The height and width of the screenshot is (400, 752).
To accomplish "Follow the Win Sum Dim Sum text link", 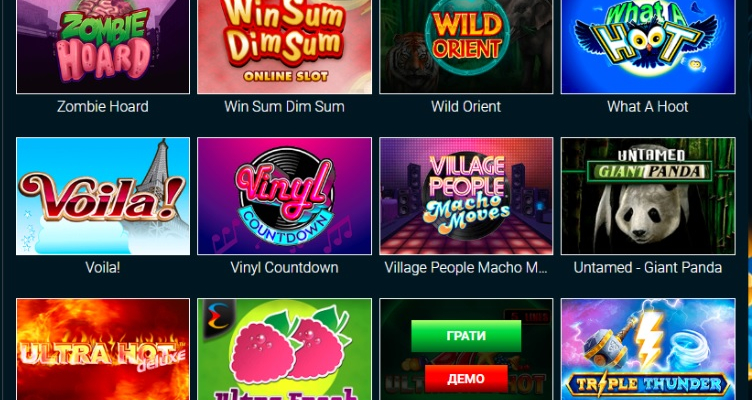I will coord(284,106).
